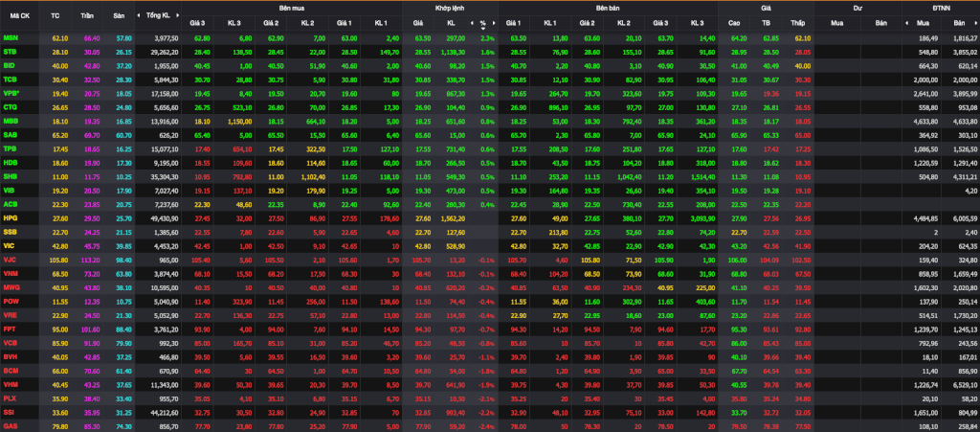
Task: Click SSI total volume 44,212,60
Action: 167,411
